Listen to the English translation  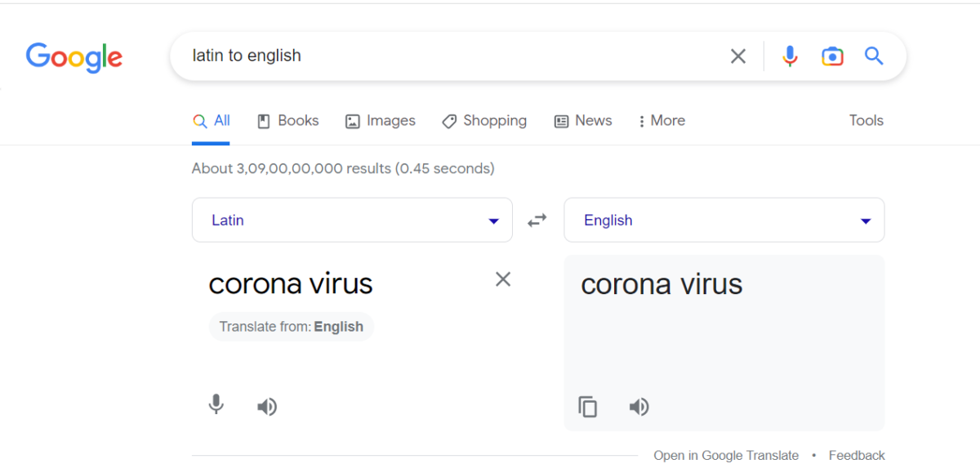click(639, 406)
